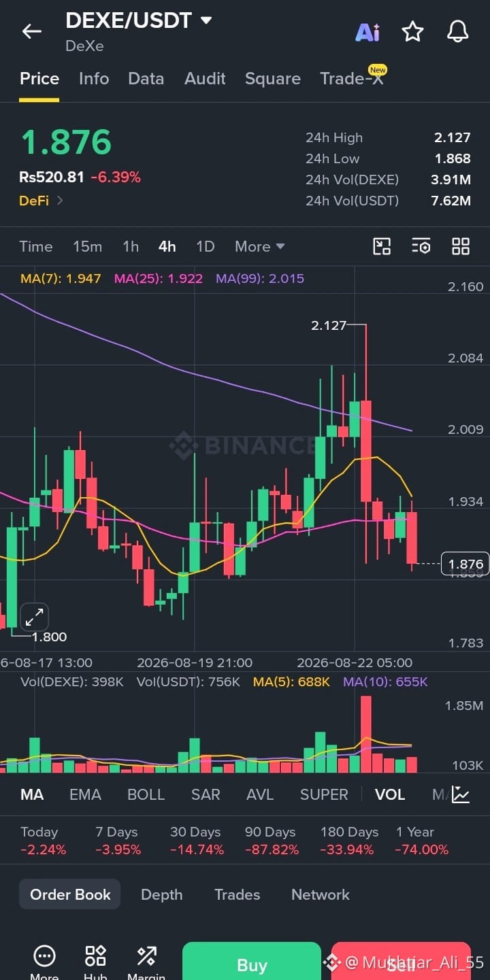Switch to the Price tab
The height and width of the screenshot is (980, 490).
click(39, 79)
